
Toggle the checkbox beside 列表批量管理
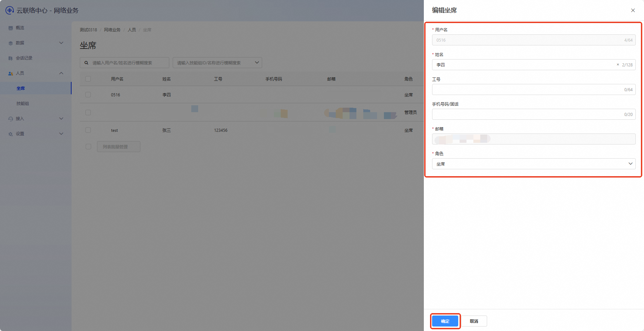pos(88,147)
